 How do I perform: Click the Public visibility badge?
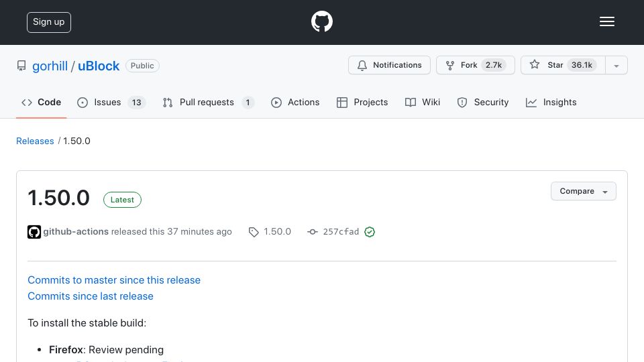(142, 66)
